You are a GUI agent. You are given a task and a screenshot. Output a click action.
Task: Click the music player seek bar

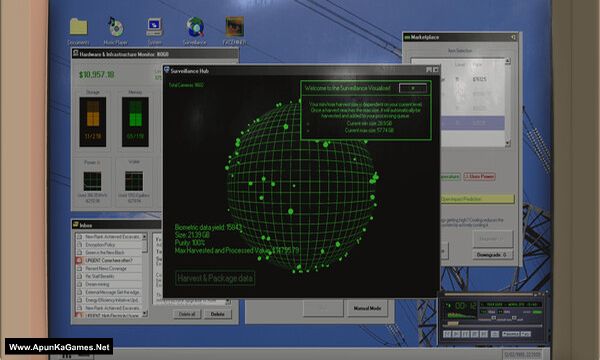(492, 325)
